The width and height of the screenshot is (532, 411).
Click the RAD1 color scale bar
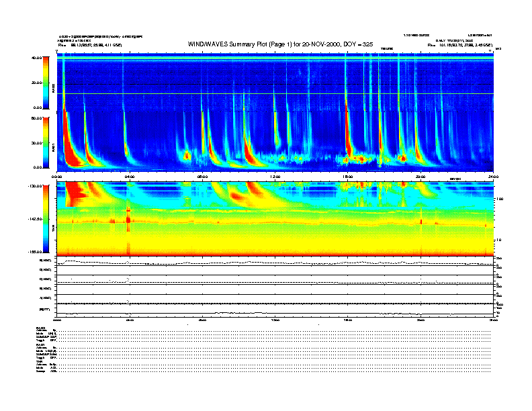(x=46, y=142)
